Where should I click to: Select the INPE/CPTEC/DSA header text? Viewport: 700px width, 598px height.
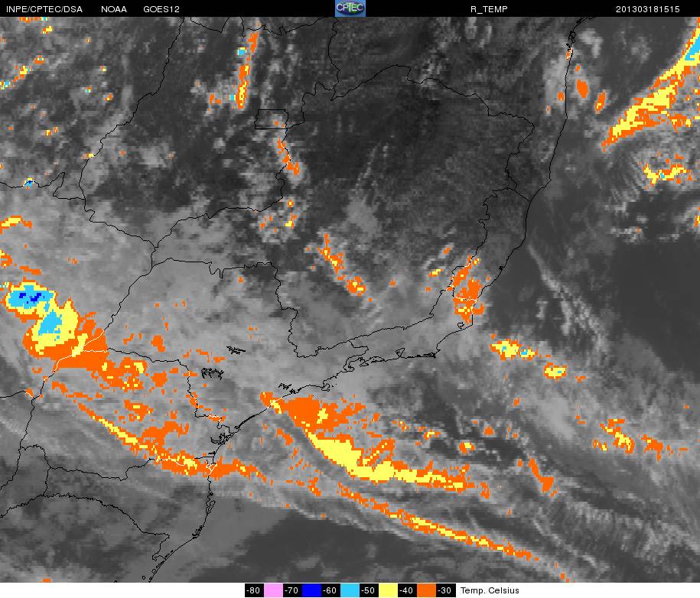click(x=44, y=9)
